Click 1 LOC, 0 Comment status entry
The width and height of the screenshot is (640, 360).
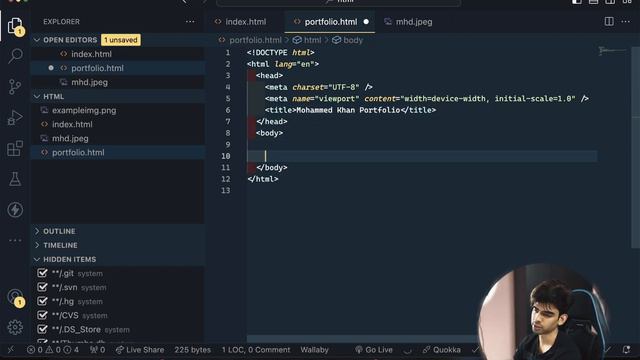click(256, 350)
